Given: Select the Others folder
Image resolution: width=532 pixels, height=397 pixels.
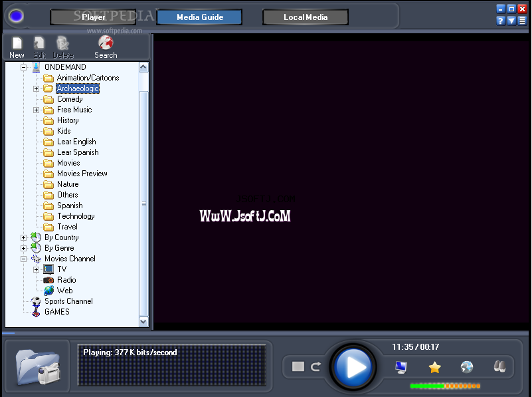Looking at the screenshot, I should tap(68, 195).
